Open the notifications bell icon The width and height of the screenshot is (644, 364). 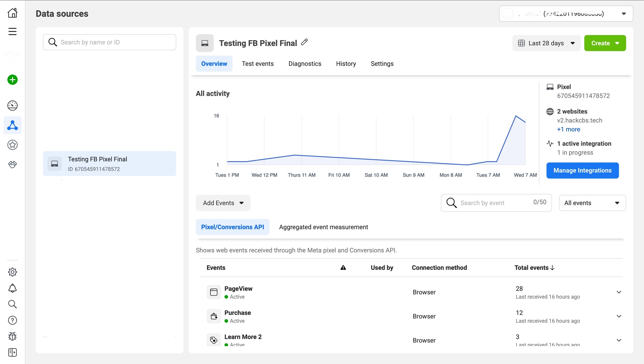coord(12,288)
